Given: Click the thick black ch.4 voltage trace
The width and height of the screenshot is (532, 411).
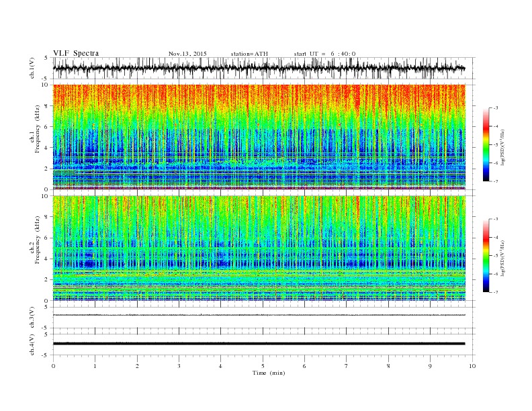Looking at the screenshot, I should pyautogui.click(x=259, y=344).
